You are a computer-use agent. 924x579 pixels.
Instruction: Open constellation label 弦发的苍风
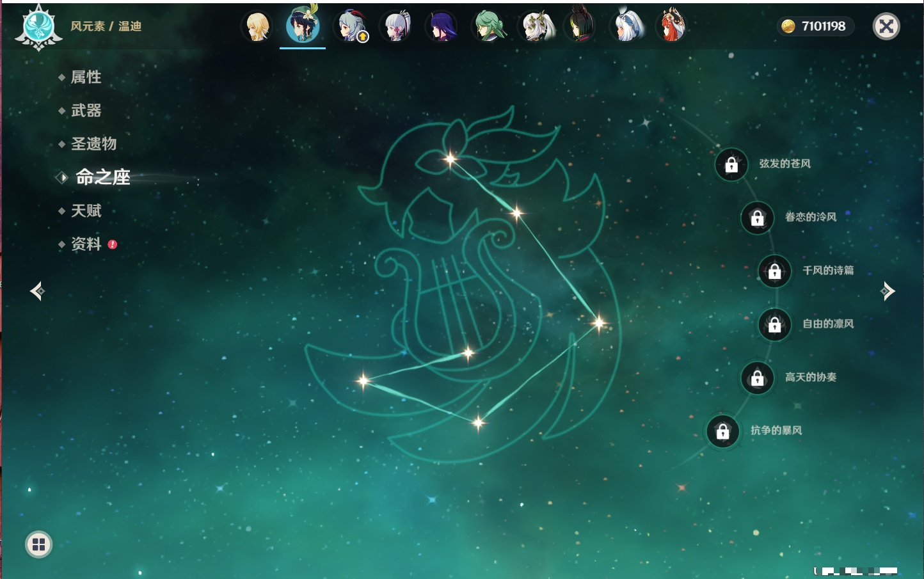point(785,164)
